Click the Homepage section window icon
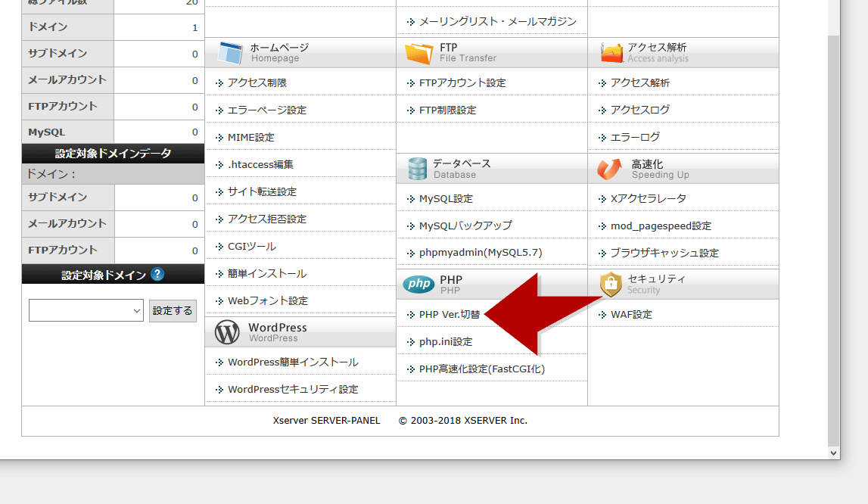 230,53
